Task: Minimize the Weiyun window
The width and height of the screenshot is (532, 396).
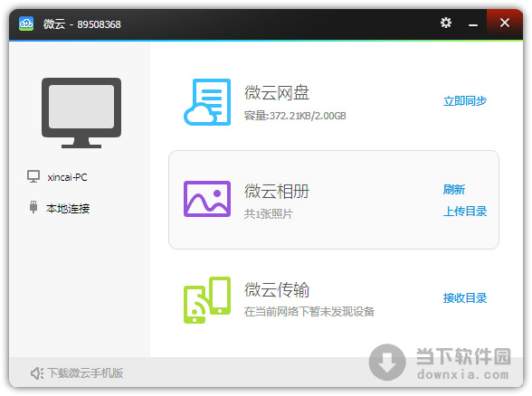Action: [x=473, y=24]
